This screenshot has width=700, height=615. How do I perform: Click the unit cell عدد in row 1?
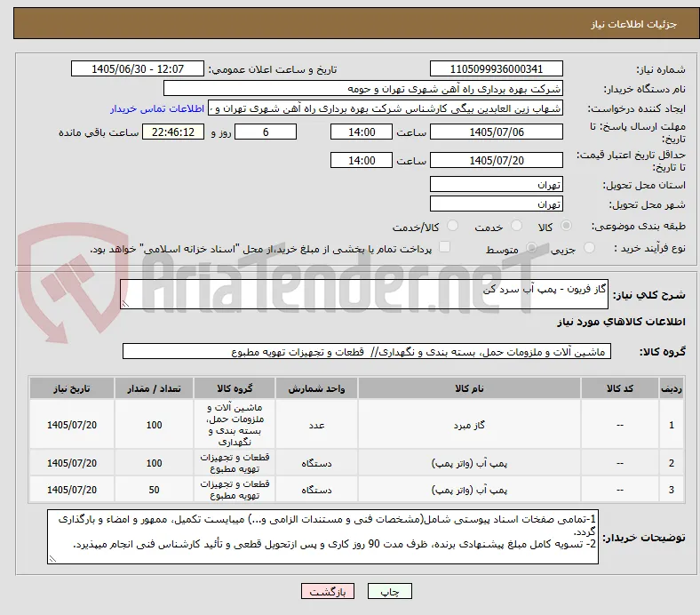316,425
